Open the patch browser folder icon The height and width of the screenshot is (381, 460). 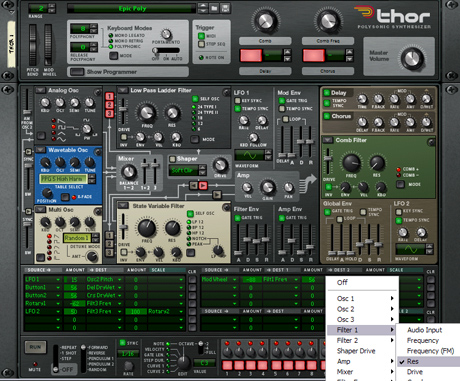point(214,8)
